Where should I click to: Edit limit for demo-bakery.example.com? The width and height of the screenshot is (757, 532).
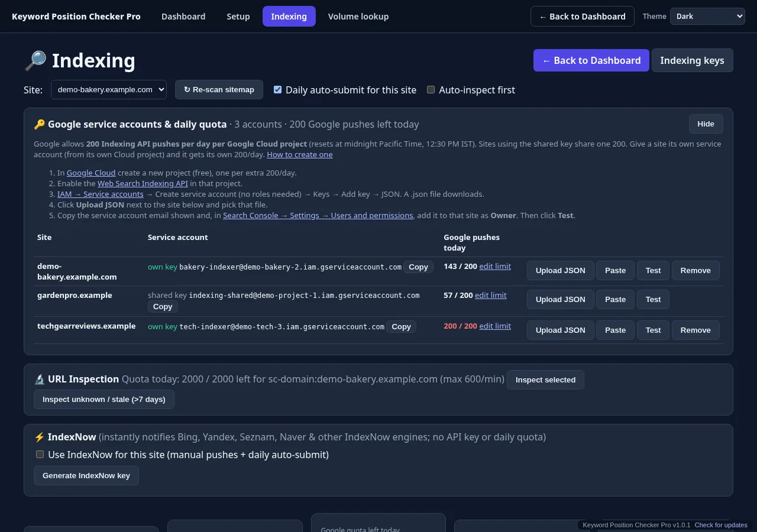coord(495,266)
